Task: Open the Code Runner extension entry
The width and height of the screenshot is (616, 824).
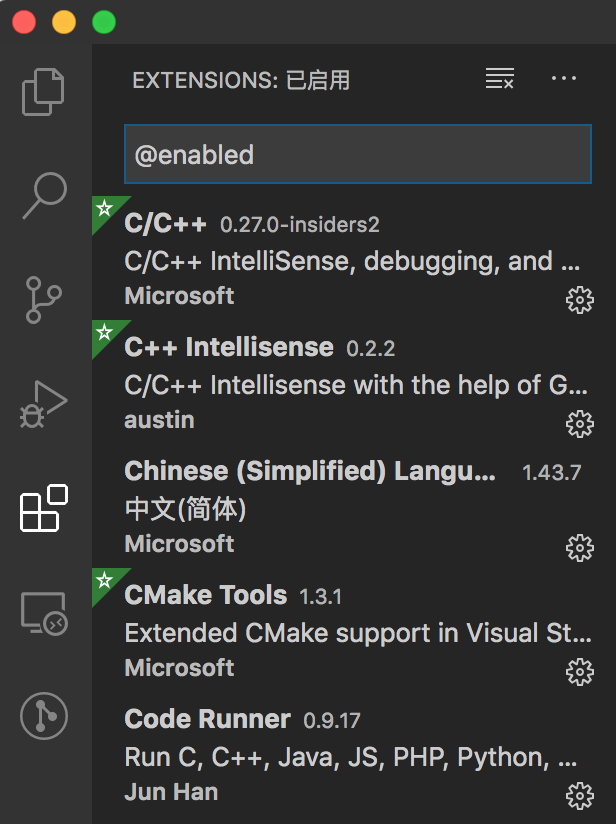Action: tap(340, 756)
